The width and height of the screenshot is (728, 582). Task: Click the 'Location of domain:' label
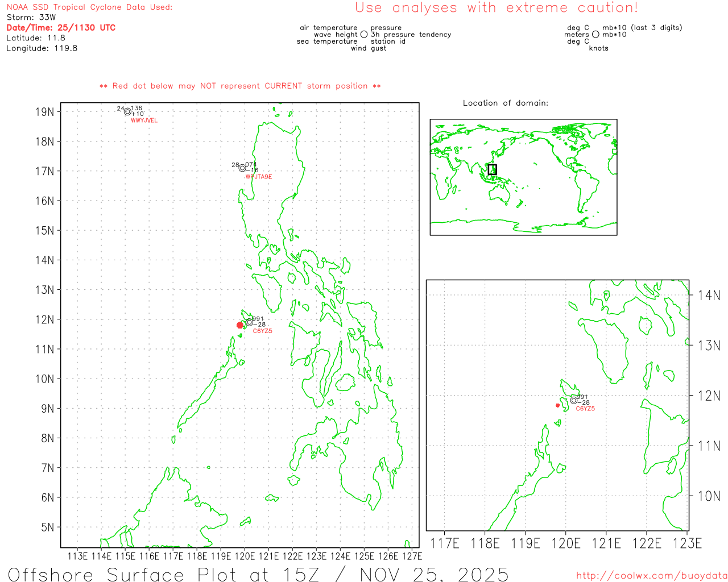pos(506,103)
